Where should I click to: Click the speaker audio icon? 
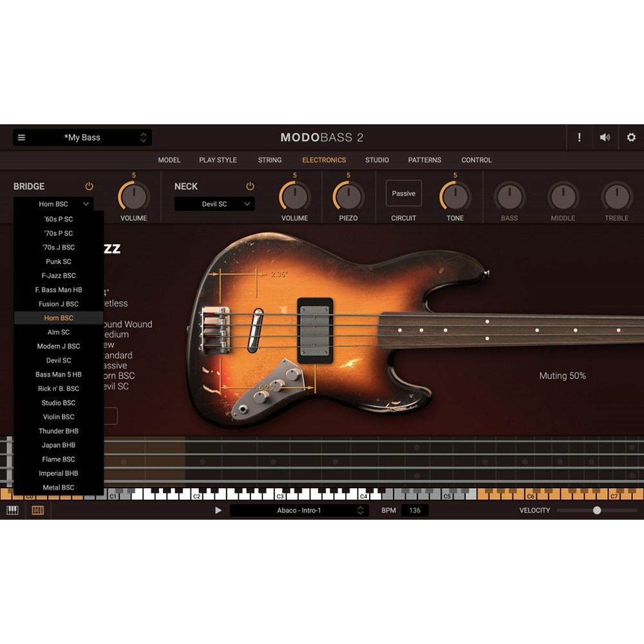click(x=605, y=138)
